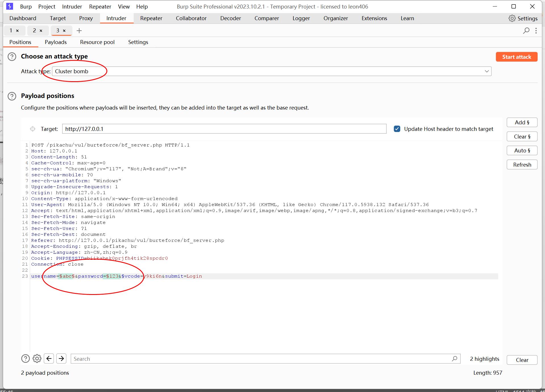
Task: Open the Project menu
Action: click(47, 7)
